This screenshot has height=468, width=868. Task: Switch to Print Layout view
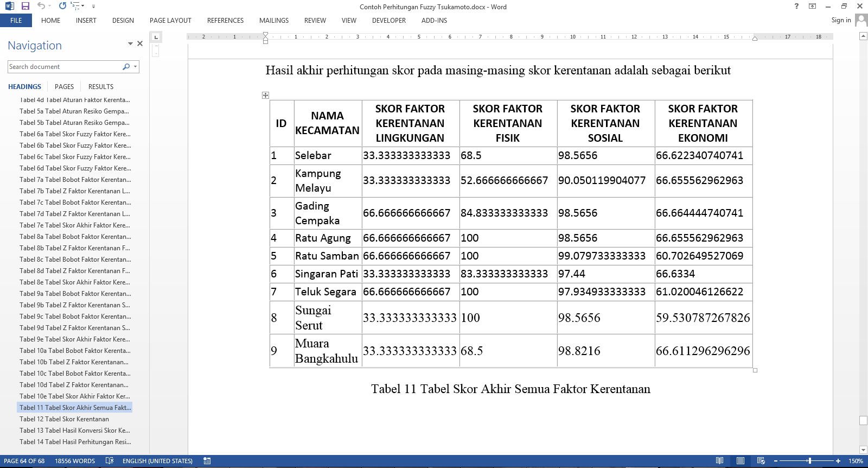[x=740, y=461]
